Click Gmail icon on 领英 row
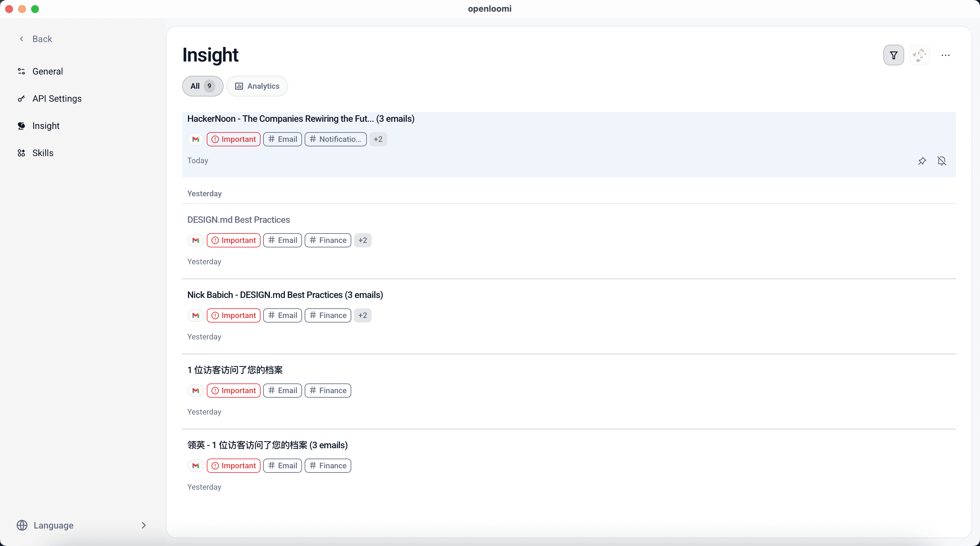The width and height of the screenshot is (980, 546). [x=196, y=465]
